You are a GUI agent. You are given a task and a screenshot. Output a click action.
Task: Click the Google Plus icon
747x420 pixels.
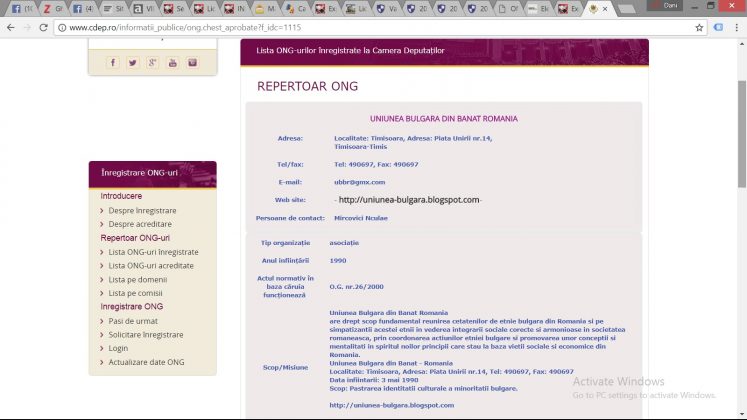pos(152,62)
